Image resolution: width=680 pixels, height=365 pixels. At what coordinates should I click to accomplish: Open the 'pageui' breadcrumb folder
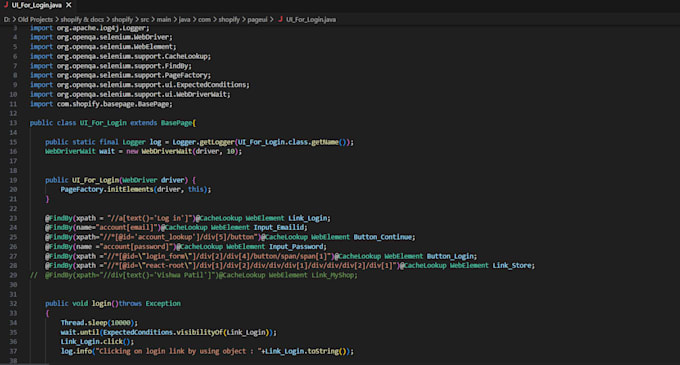[x=258, y=20]
